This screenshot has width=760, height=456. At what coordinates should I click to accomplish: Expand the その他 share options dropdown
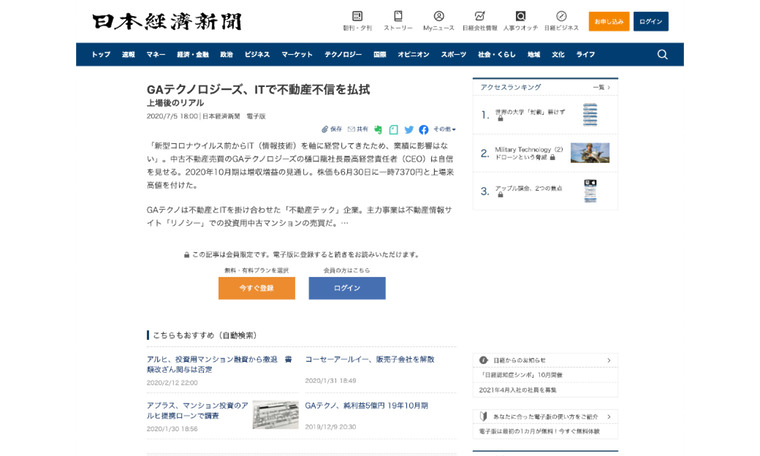click(444, 129)
